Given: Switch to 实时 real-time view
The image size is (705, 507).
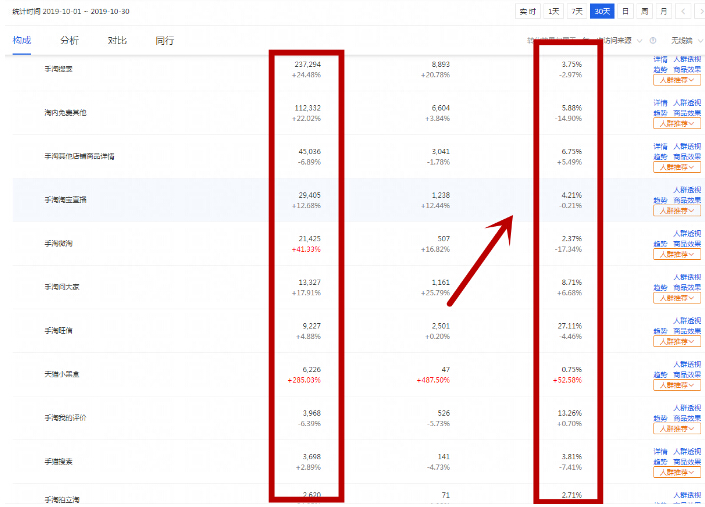Looking at the screenshot, I should 528,11.
